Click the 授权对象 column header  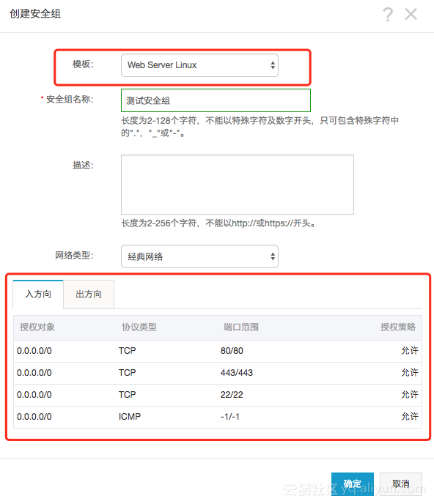click(37, 327)
